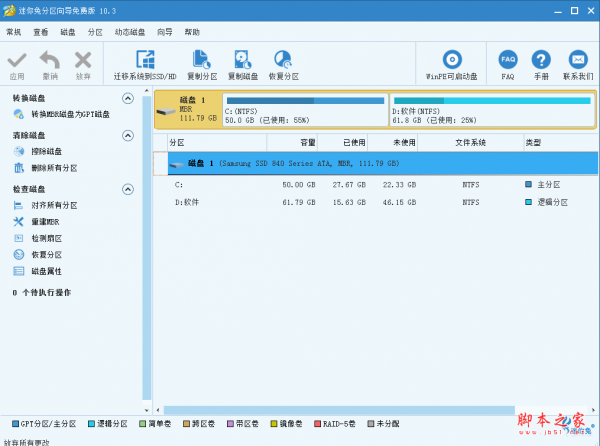
Task: Click the Contact Us (联系我们) mail icon
Action: point(578,60)
